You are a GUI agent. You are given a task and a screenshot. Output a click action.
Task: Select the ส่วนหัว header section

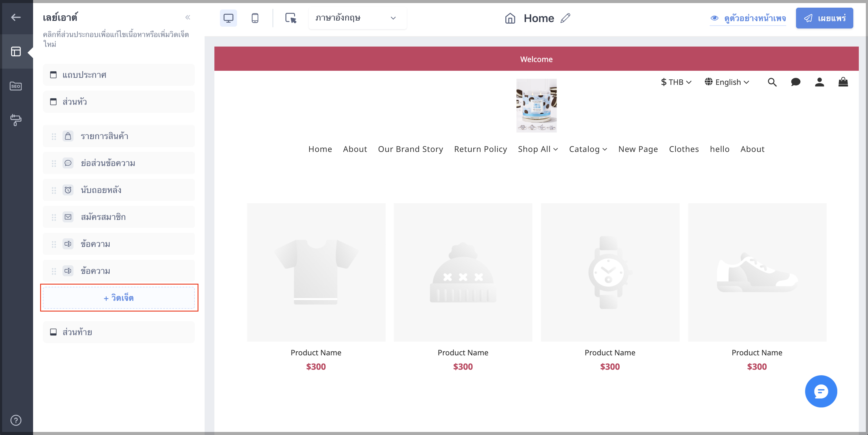119,102
